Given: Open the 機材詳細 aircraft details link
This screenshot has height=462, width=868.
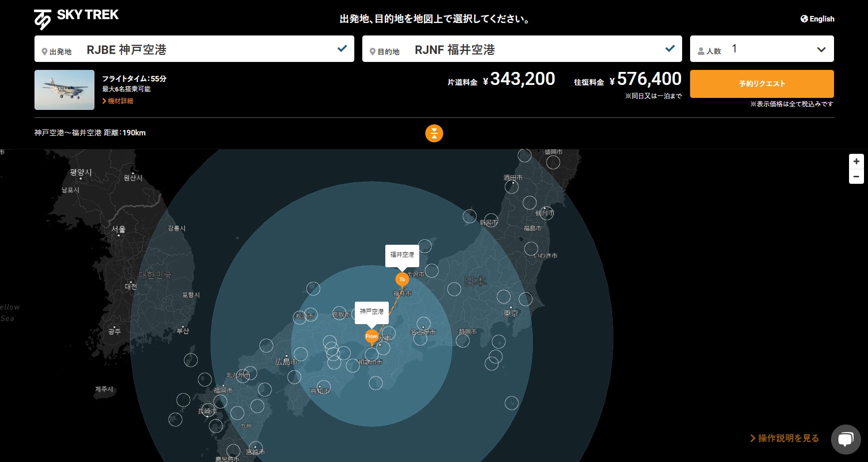Looking at the screenshot, I should 120,101.
